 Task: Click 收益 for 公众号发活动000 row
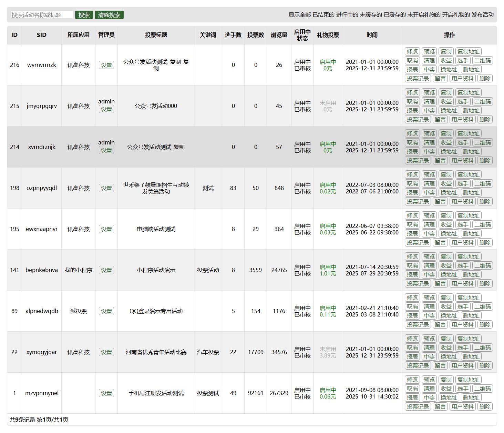pos(446,101)
